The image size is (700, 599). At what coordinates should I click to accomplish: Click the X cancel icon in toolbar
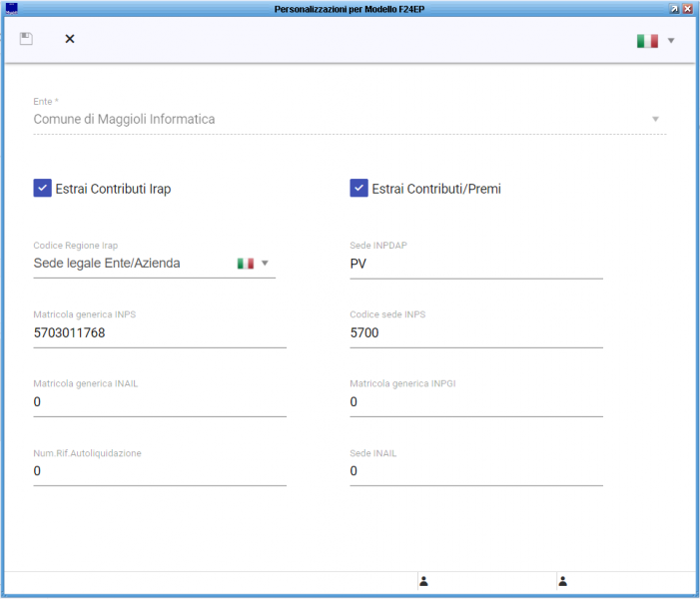pos(70,39)
